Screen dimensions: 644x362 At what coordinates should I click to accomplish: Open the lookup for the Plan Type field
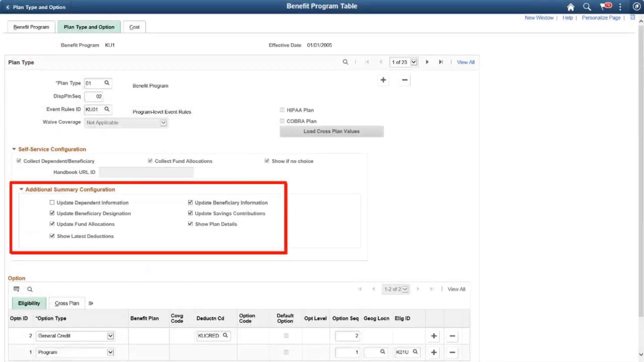click(107, 83)
